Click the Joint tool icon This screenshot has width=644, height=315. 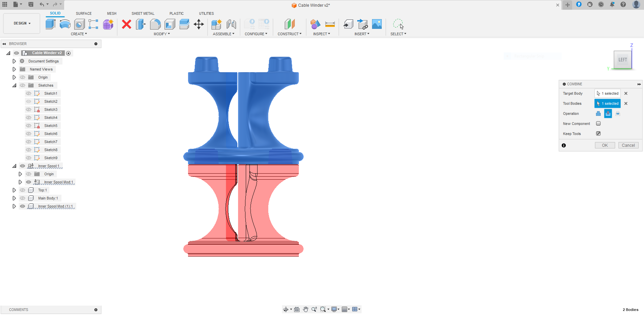tap(231, 24)
